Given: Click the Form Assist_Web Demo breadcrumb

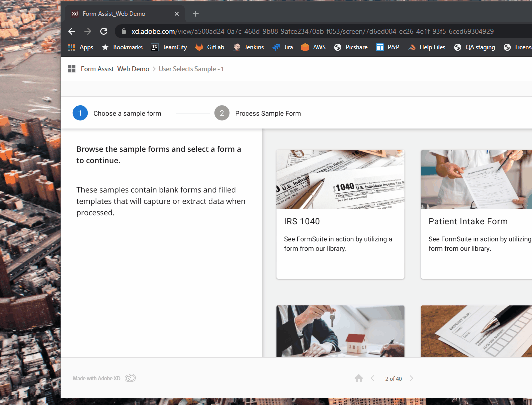Looking at the screenshot, I should tap(115, 69).
